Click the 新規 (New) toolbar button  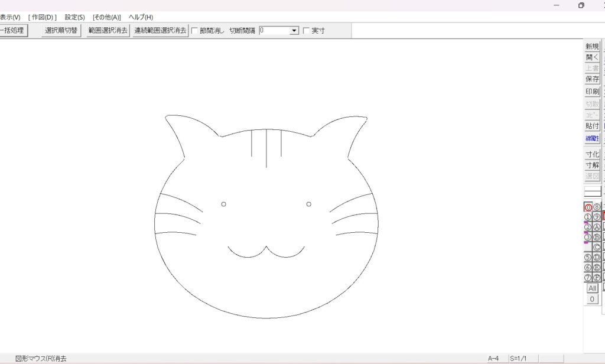[592, 47]
